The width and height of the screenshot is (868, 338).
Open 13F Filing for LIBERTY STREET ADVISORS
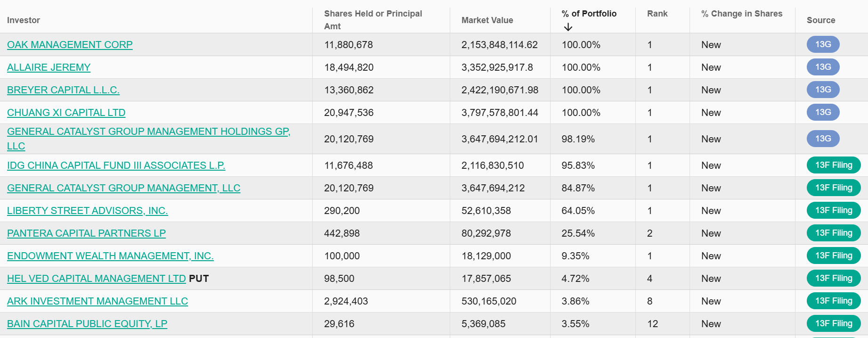tap(833, 210)
